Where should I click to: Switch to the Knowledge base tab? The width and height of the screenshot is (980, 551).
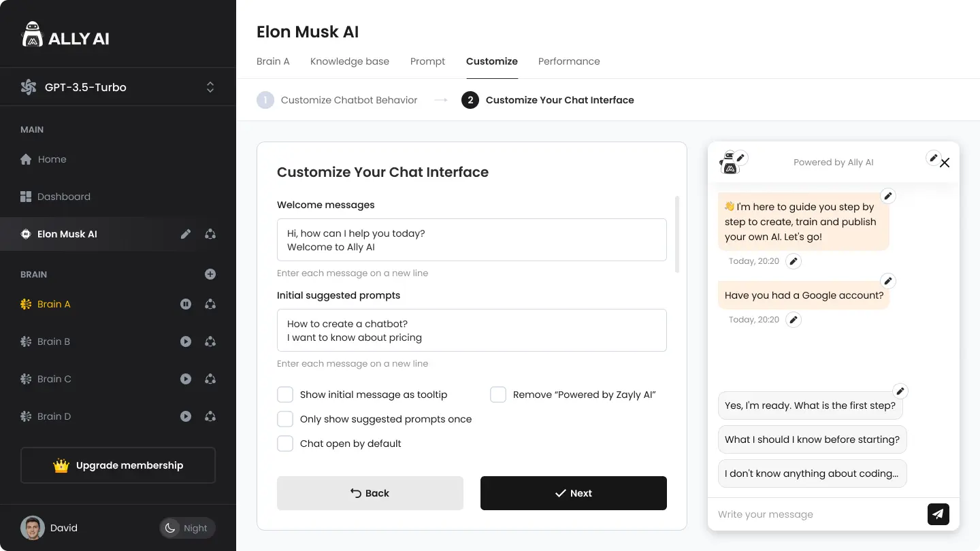[350, 61]
